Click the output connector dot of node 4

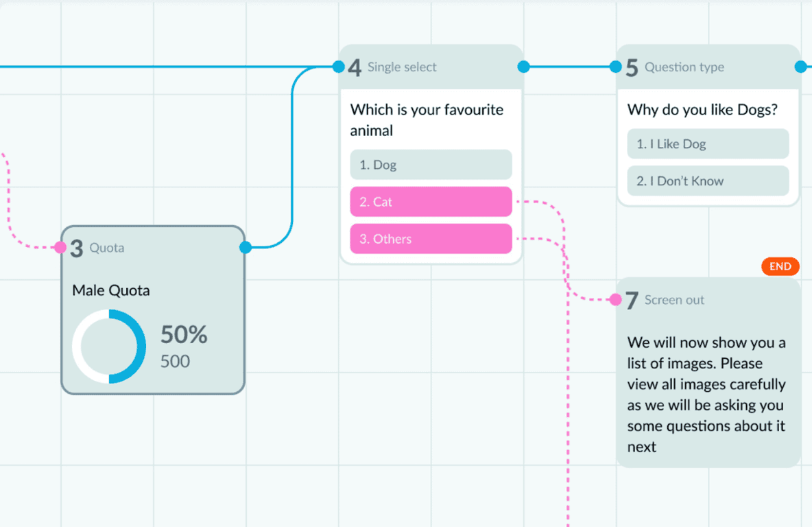click(523, 67)
